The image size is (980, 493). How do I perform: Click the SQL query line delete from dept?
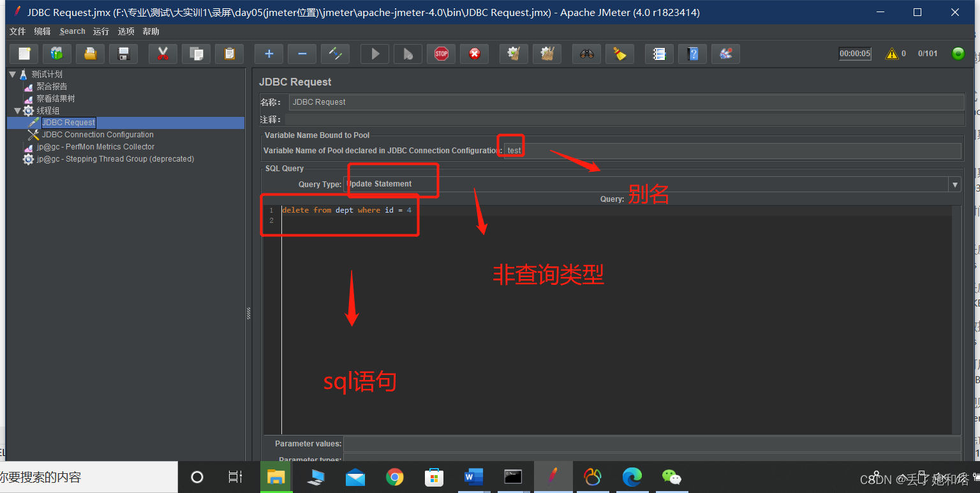click(346, 210)
